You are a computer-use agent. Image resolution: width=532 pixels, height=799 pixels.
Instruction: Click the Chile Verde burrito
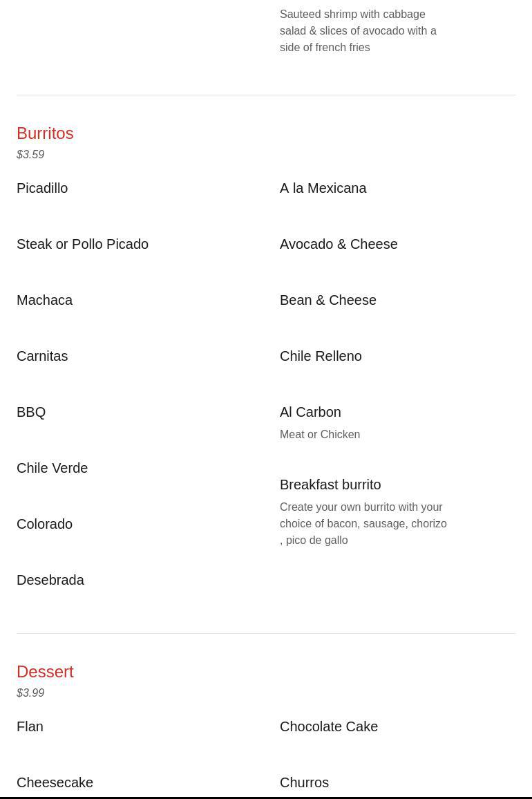click(52, 468)
